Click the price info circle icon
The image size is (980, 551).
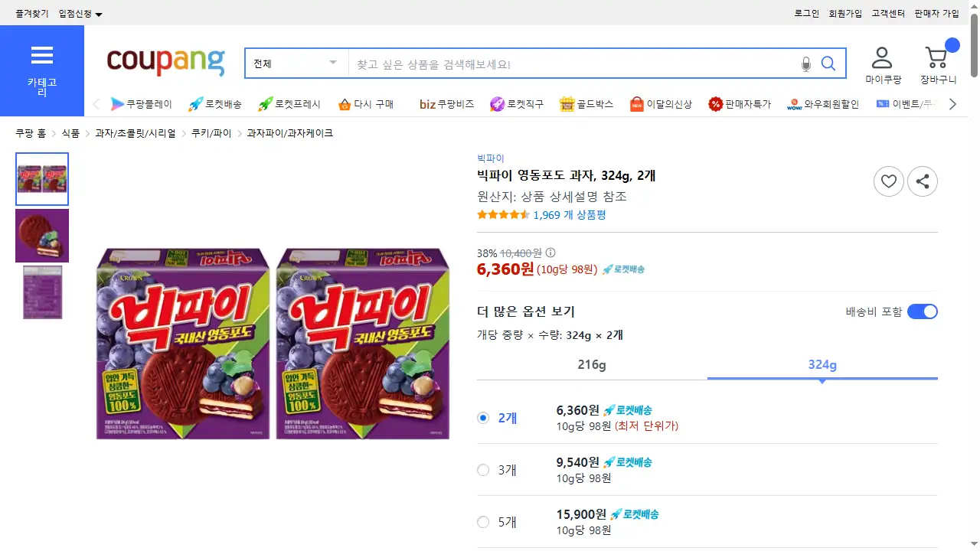550,253
